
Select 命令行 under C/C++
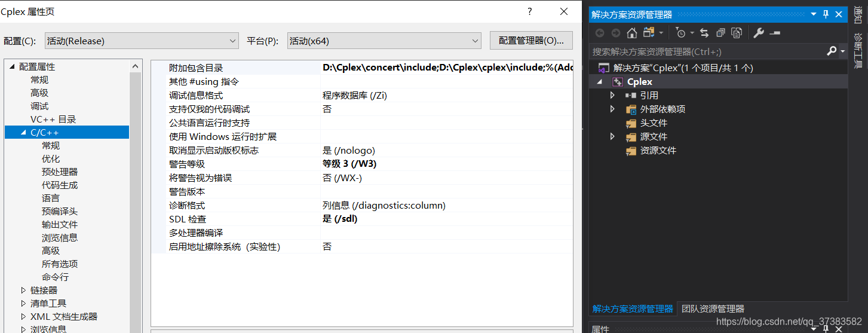pos(55,277)
